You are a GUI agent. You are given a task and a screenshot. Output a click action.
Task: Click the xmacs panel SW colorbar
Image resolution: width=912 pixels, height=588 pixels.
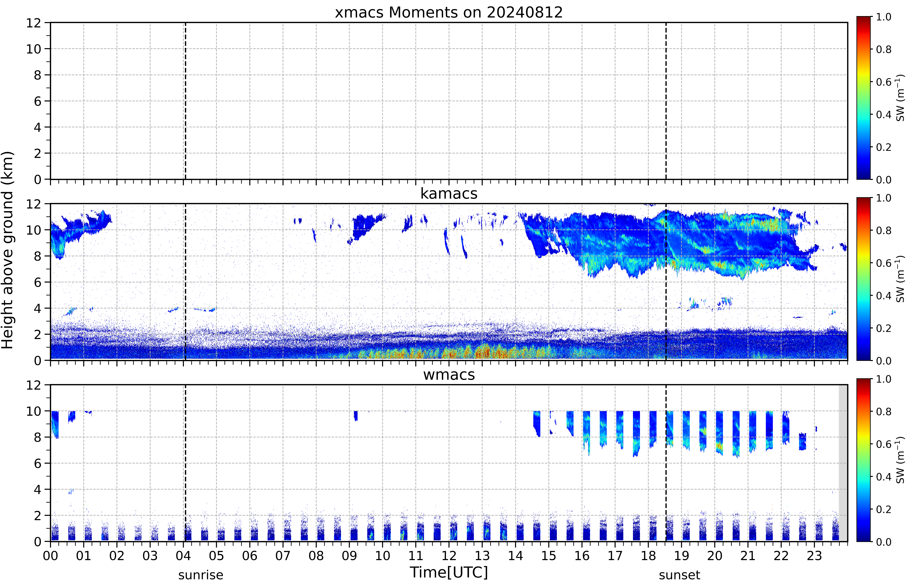pyautogui.click(x=863, y=98)
